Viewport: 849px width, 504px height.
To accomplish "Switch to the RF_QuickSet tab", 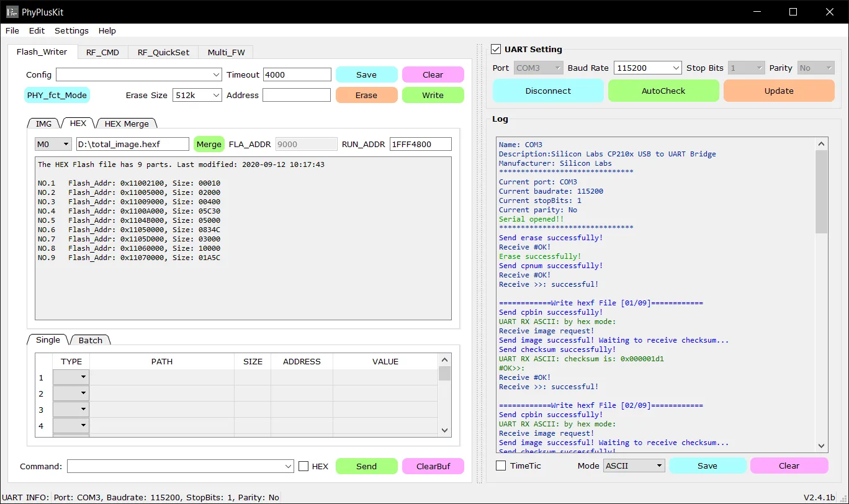I will pyautogui.click(x=163, y=52).
